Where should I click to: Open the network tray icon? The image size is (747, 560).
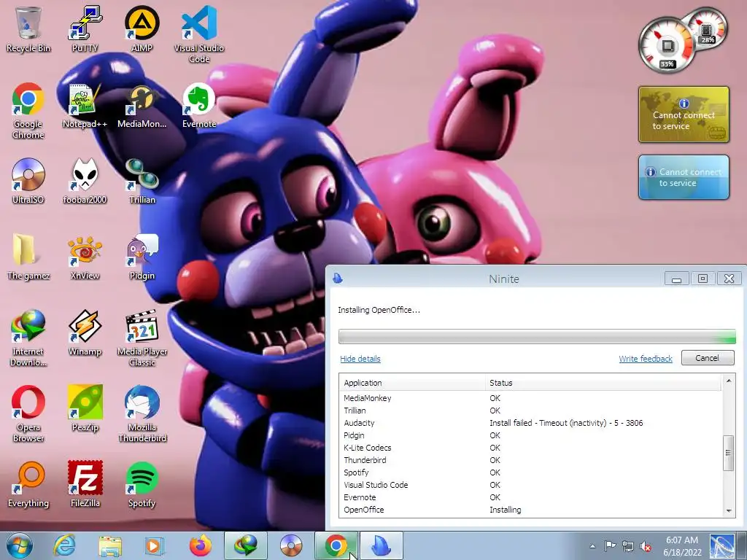click(x=628, y=546)
